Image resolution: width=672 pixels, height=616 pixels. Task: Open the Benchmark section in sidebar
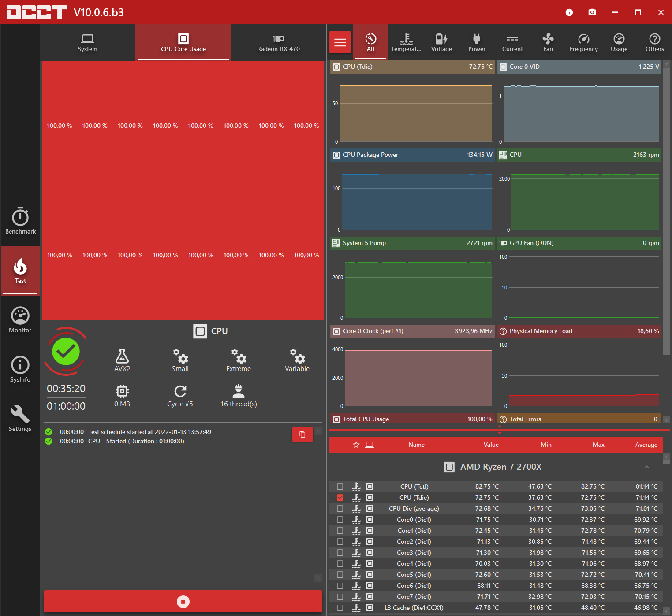pyautogui.click(x=20, y=221)
